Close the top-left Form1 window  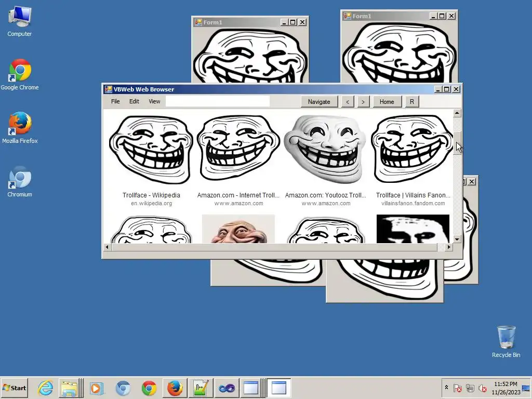(x=302, y=22)
